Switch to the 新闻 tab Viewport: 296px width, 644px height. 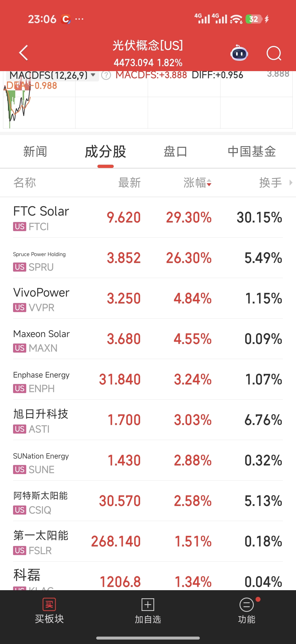35,152
